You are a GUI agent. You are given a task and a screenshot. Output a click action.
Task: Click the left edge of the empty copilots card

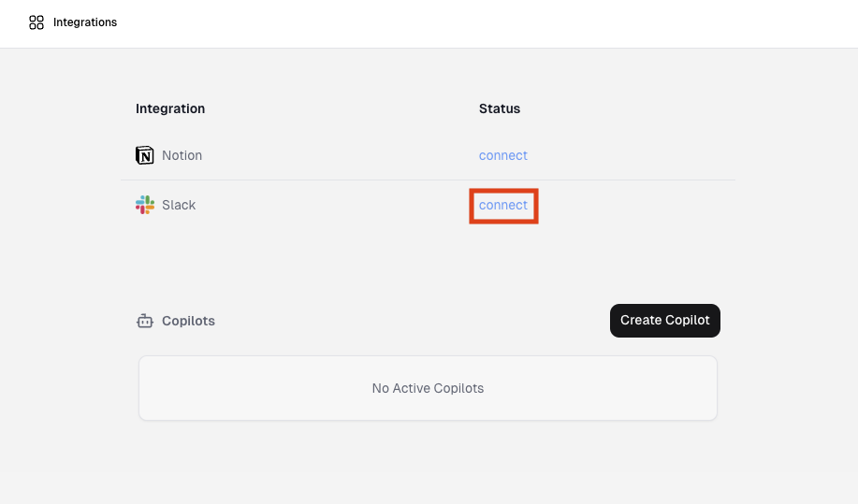coord(140,388)
